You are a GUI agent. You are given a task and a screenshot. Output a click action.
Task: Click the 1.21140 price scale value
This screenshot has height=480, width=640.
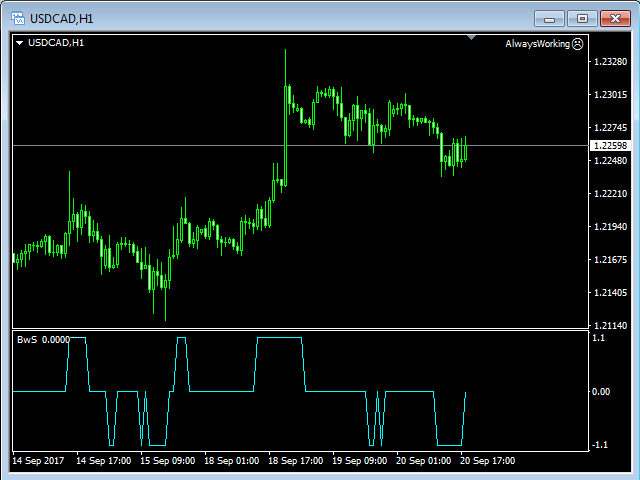[x=610, y=326]
